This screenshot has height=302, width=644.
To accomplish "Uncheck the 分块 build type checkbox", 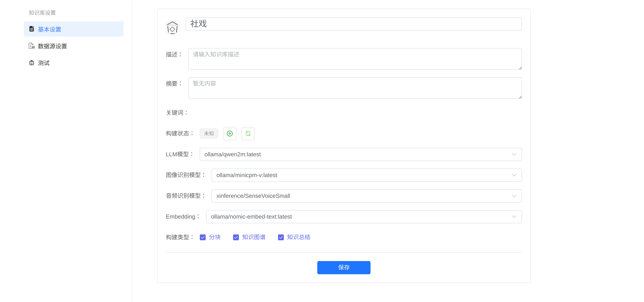I will [x=203, y=237].
